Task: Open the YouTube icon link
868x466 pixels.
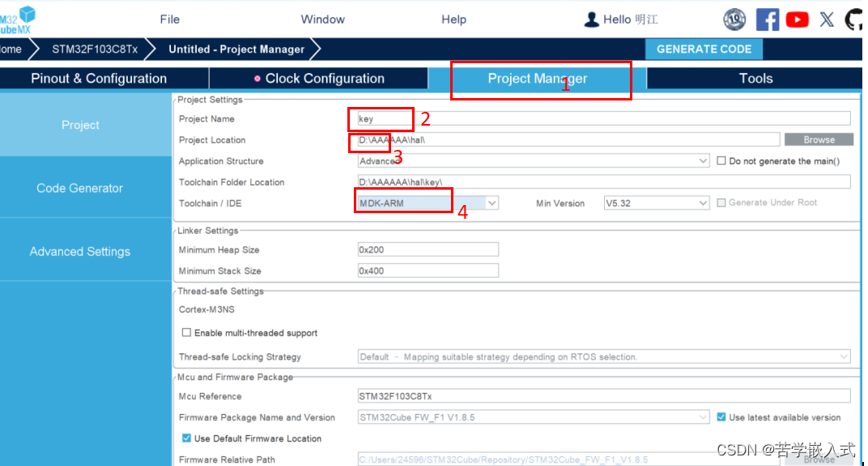Action: 797,19
